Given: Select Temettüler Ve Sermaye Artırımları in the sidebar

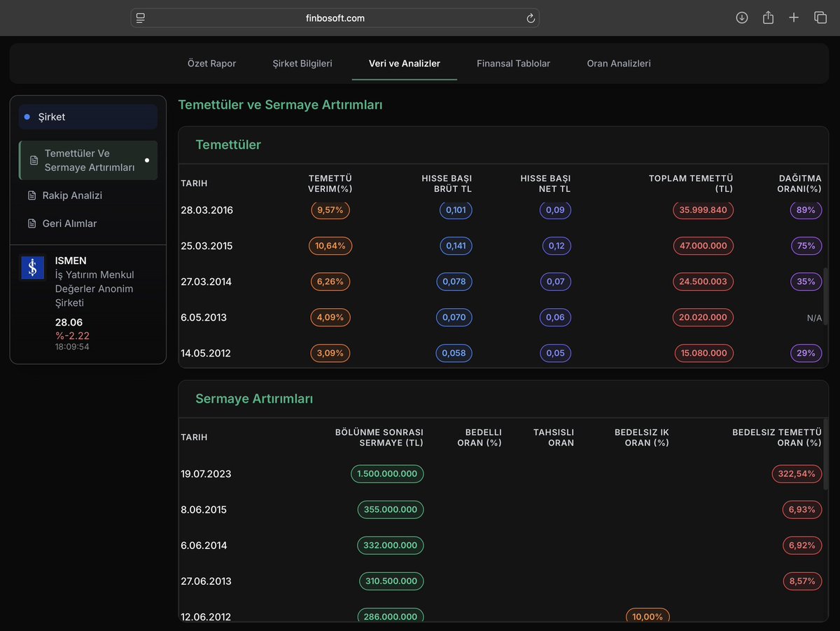Looking at the screenshot, I should 88,160.
